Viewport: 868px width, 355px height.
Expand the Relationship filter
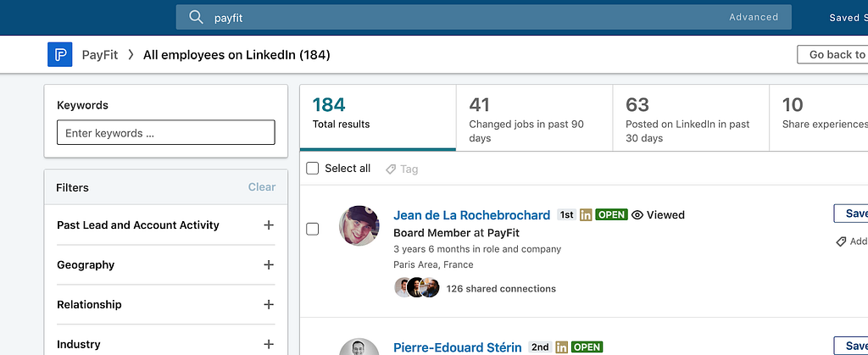click(x=269, y=305)
